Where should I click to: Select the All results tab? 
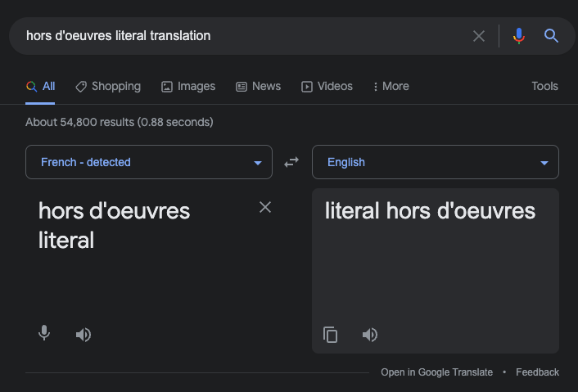click(40, 87)
